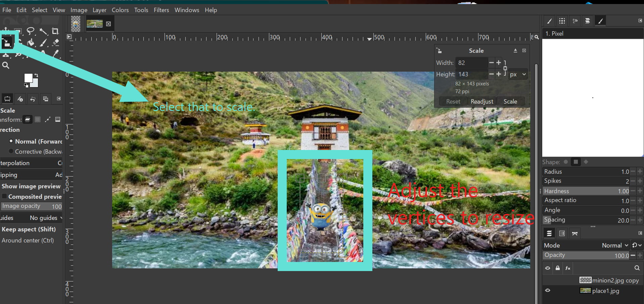
Task: Reset colors to default black and white
Action: pos(26,85)
